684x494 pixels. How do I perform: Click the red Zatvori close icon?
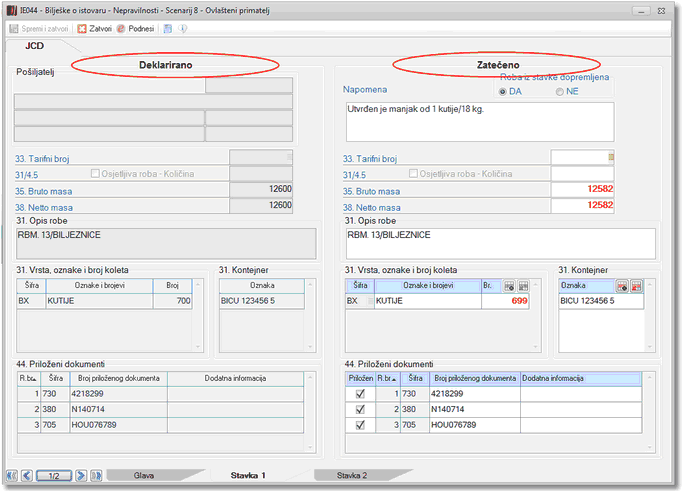click(82, 29)
